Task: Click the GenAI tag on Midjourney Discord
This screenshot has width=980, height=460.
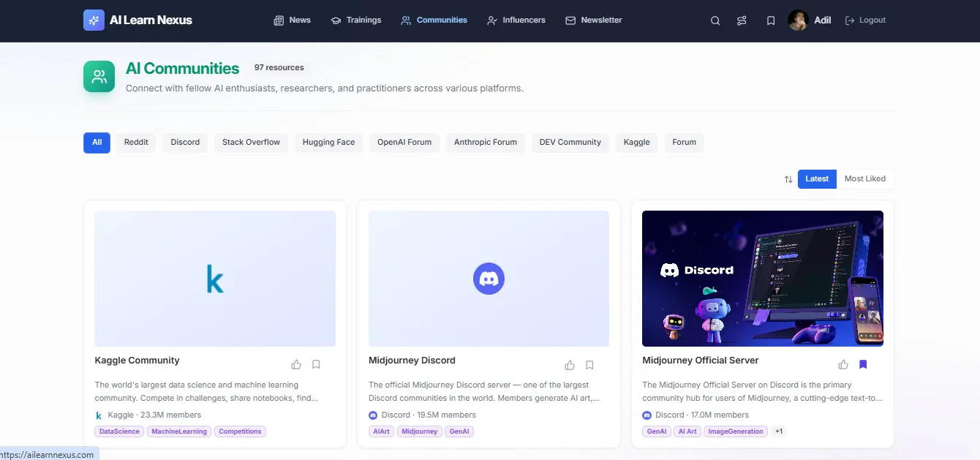Action: click(x=459, y=431)
